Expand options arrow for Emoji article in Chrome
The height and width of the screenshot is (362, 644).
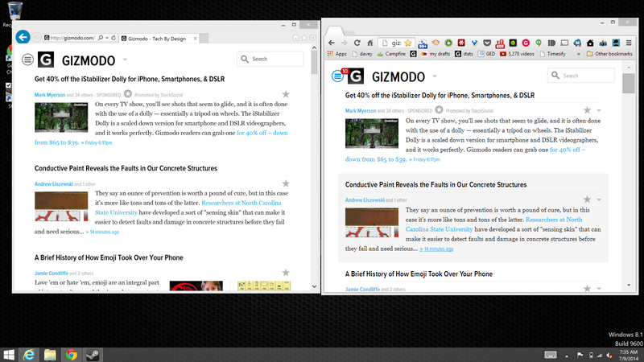[x=599, y=289]
